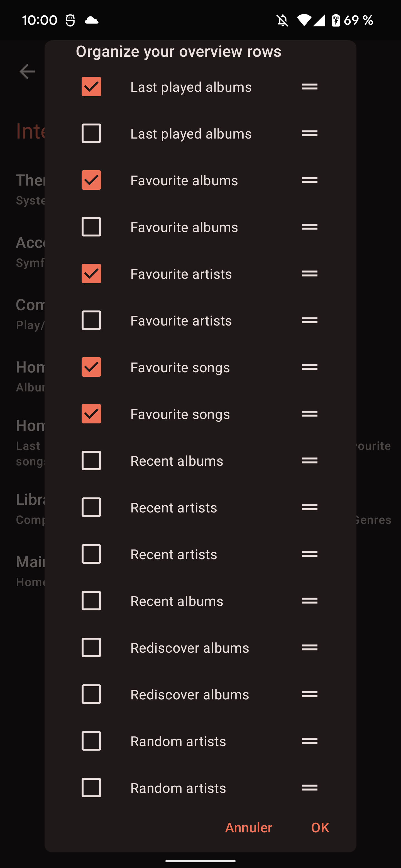Viewport: 401px width, 868px height.
Task: Uncheck the ticked Favourite artists checkbox
Action: (91, 273)
